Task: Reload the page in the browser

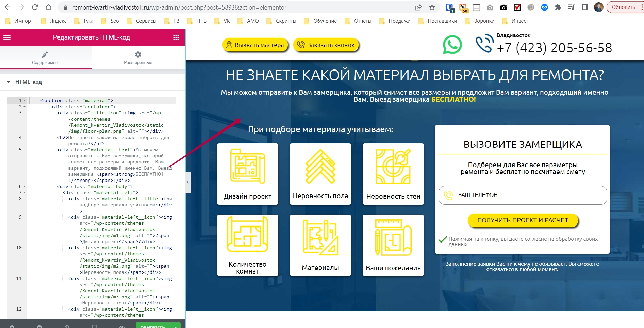Action: coord(35,7)
